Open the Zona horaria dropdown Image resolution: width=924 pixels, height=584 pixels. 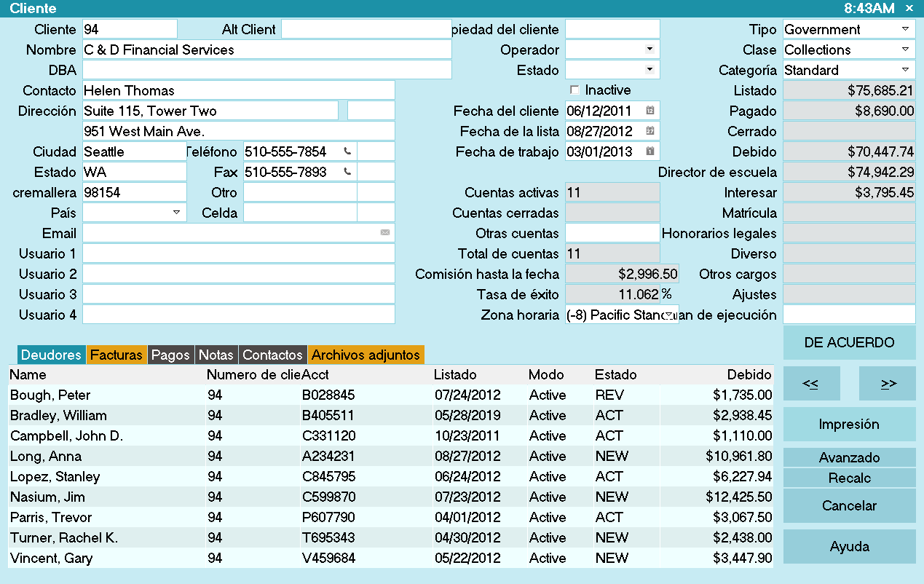tap(668, 315)
